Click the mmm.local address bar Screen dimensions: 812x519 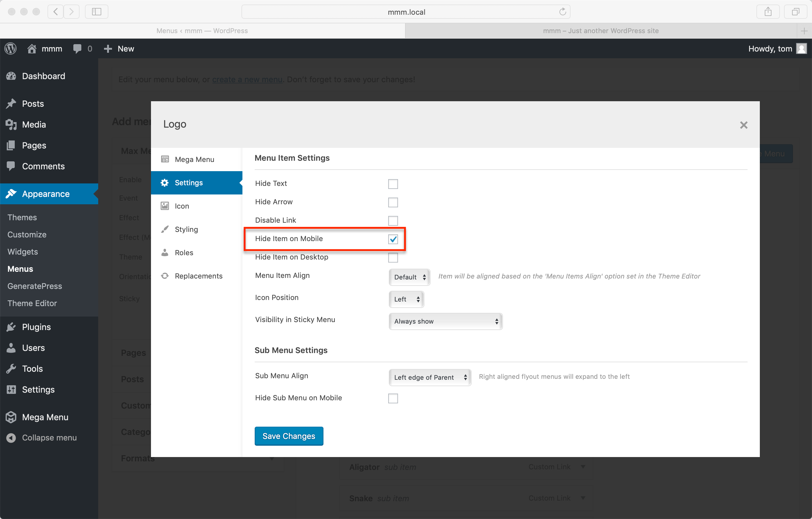click(406, 12)
